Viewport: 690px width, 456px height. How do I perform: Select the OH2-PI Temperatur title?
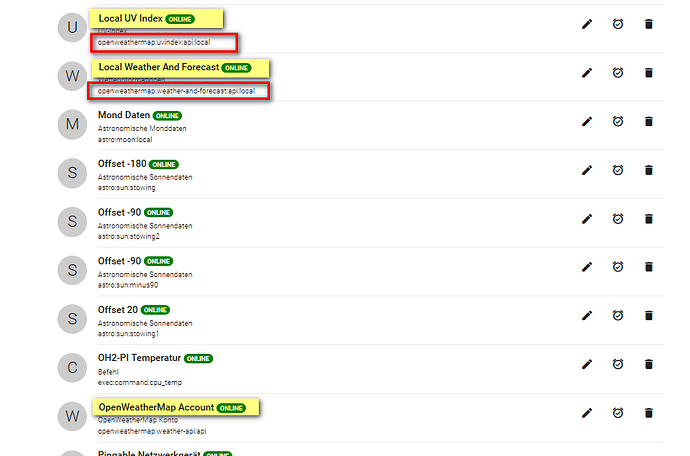point(139,358)
